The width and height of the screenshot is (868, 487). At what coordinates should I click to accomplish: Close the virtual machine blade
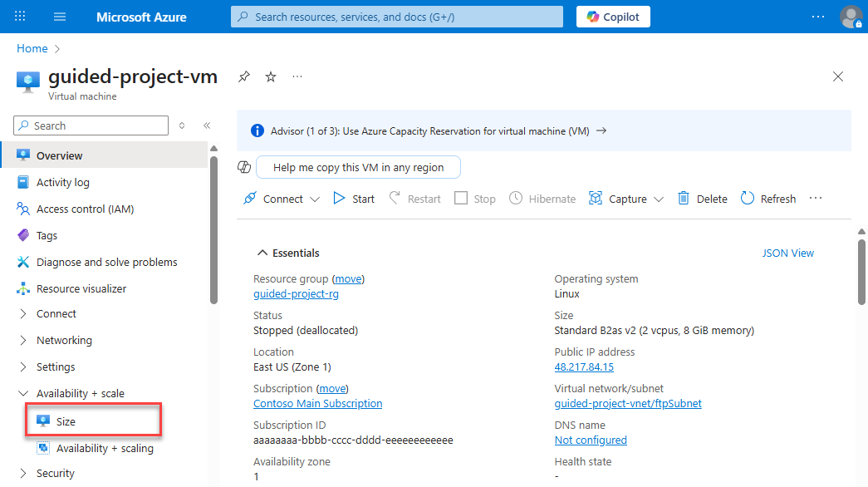pyautogui.click(x=838, y=76)
